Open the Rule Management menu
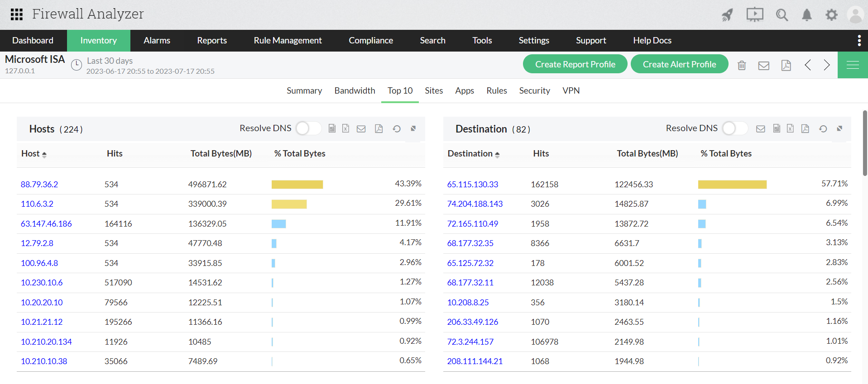 pos(288,41)
